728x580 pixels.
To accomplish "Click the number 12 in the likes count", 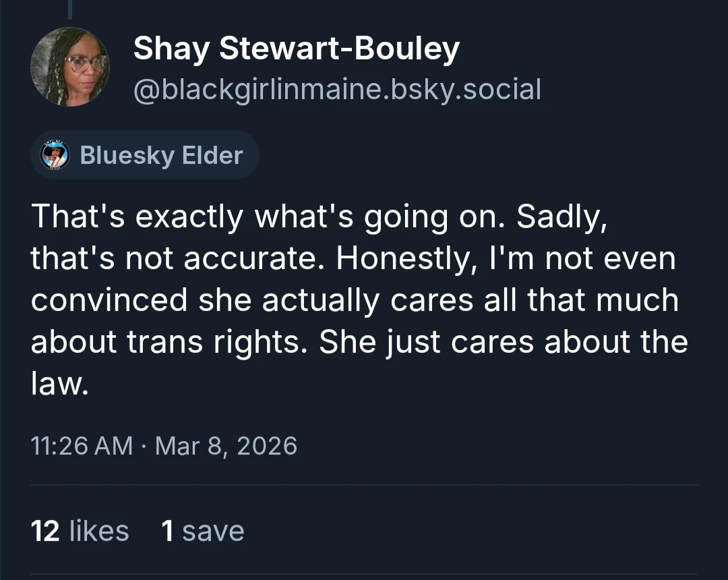I will 46,531.
